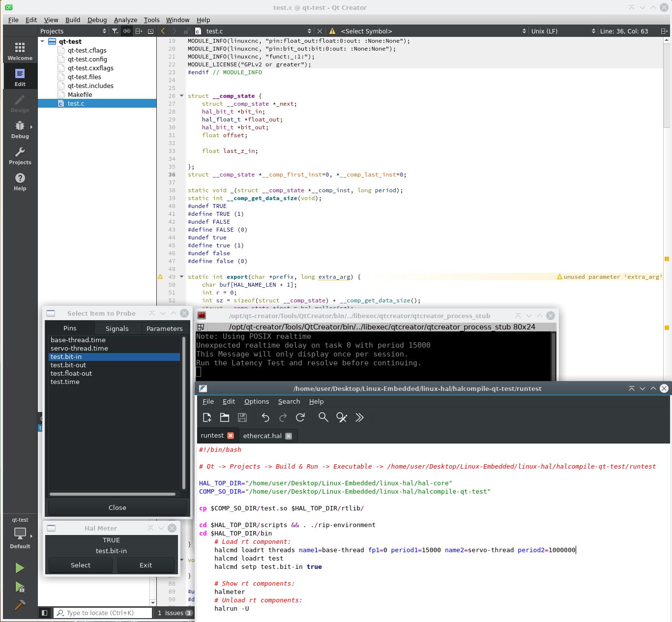Viewport: 672px width, 622px height.
Task: Open Debug mode in the left sidebar
Action: 20,129
